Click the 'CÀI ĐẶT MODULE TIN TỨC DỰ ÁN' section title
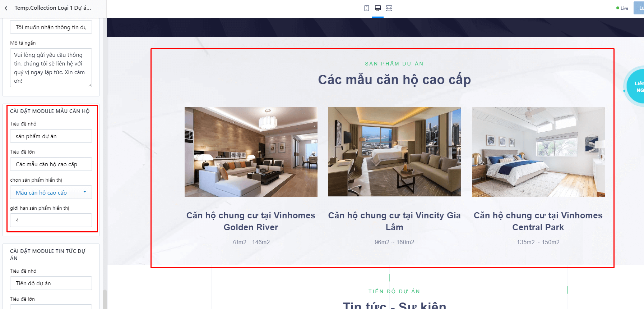The width and height of the screenshot is (644, 309). pos(48,255)
